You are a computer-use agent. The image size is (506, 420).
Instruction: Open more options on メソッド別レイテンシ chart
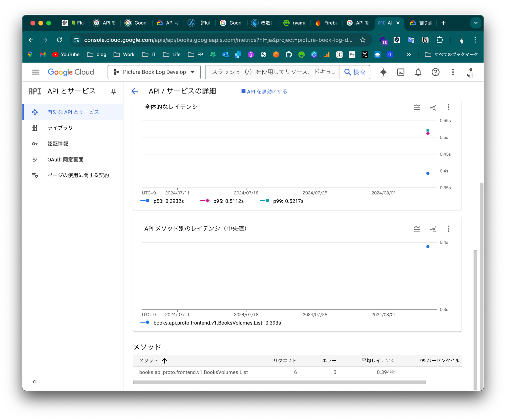[448, 229]
